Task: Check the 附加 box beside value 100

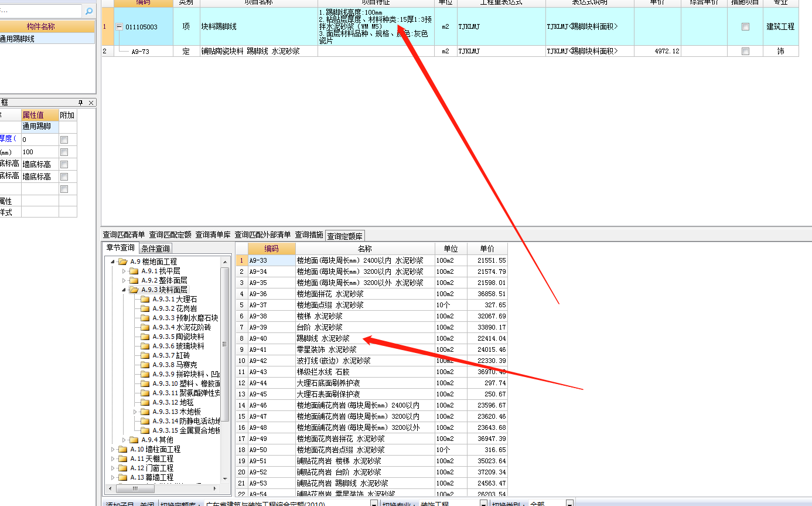Action: coord(64,152)
